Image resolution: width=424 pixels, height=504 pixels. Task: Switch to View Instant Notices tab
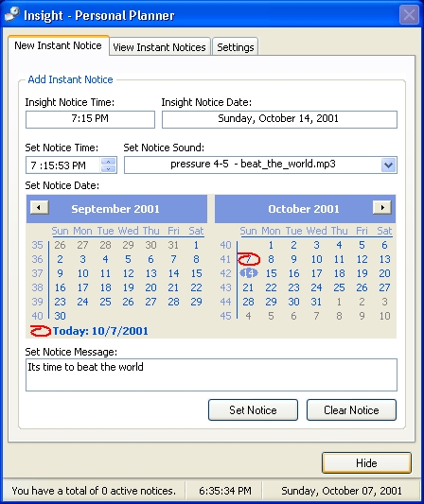coord(160,47)
